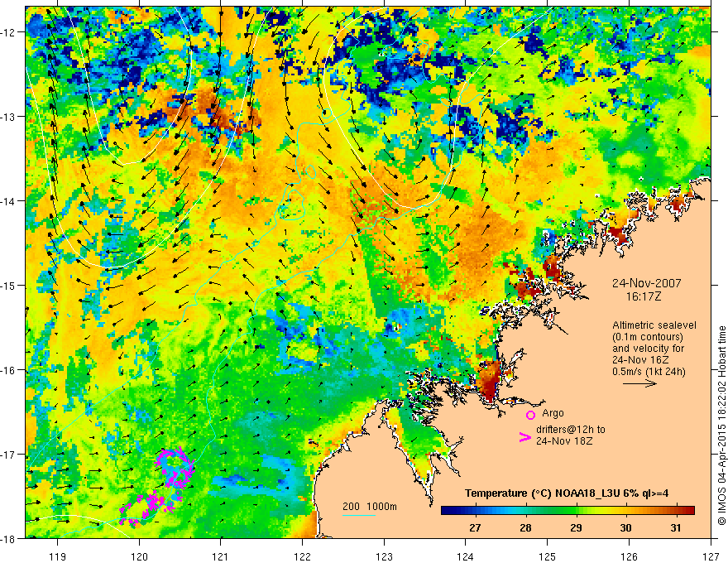Click the Argo magenta circle legend marker

coord(530,415)
